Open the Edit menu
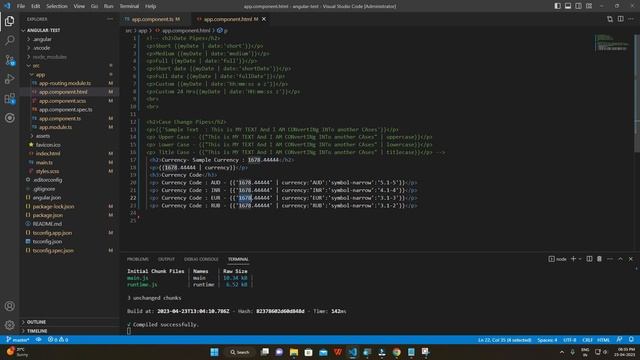 36,6
